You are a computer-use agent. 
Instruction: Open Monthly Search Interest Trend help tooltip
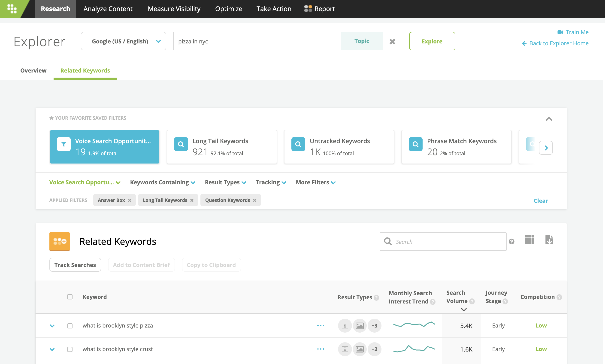(x=433, y=302)
